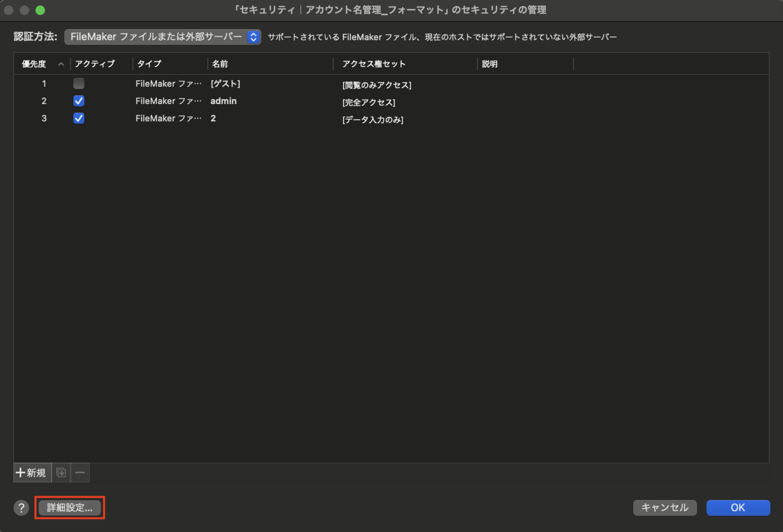
Task: Click the sort arrow on the 優先度 column
Action: tap(61, 64)
